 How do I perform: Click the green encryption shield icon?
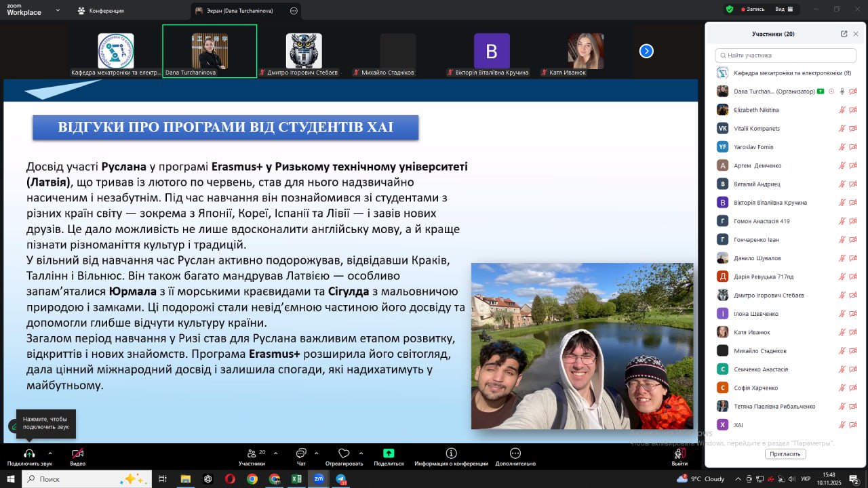point(730,9)
